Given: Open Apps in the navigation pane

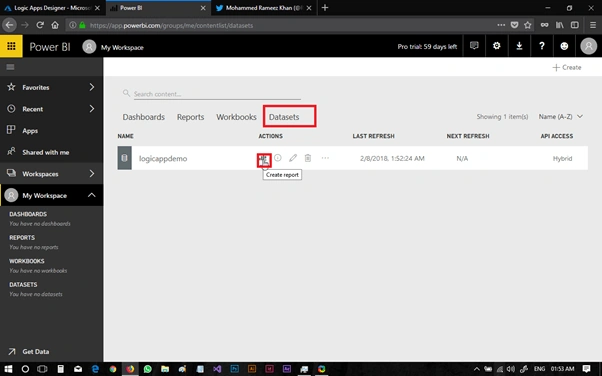Looking at the screenshot, I should click(30, 131).
